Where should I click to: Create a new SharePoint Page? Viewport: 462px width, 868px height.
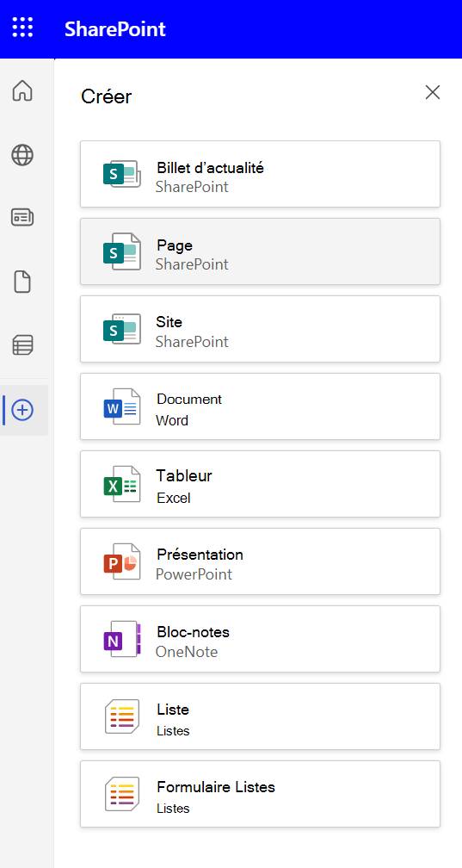click(x=260, y=251)
